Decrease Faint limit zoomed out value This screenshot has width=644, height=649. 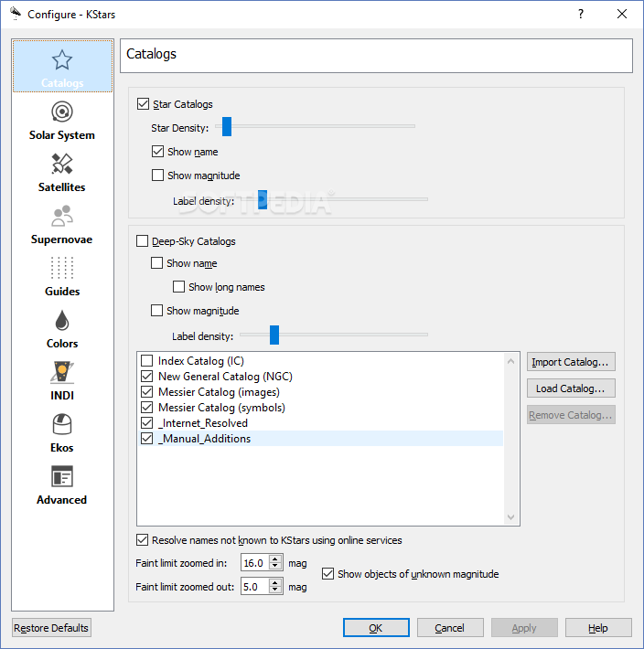click(275, 590)
